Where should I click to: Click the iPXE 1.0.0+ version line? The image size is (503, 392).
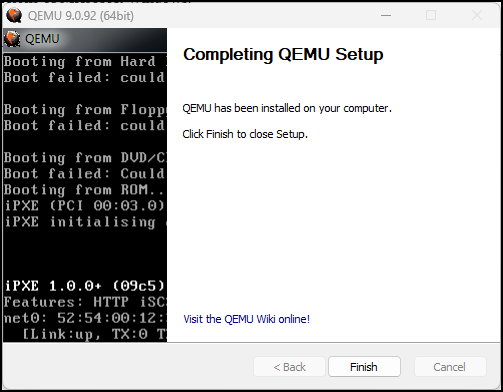[x=85, y=286]
